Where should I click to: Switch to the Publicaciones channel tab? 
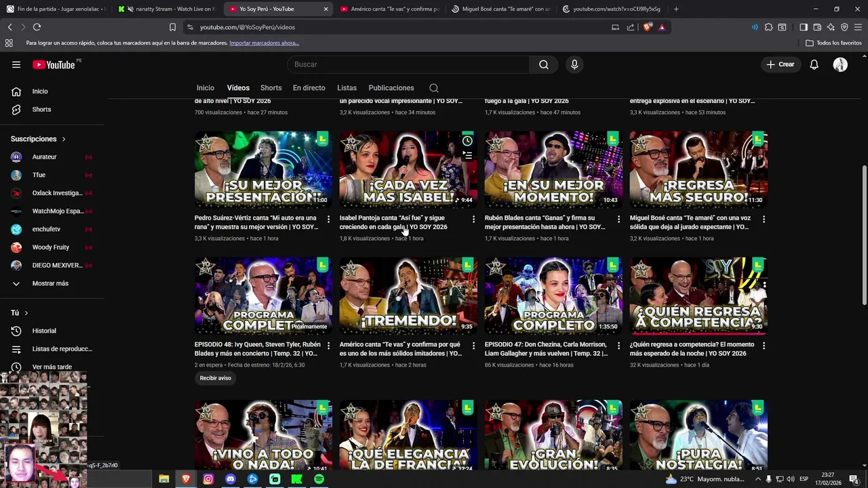coord(391,88)
